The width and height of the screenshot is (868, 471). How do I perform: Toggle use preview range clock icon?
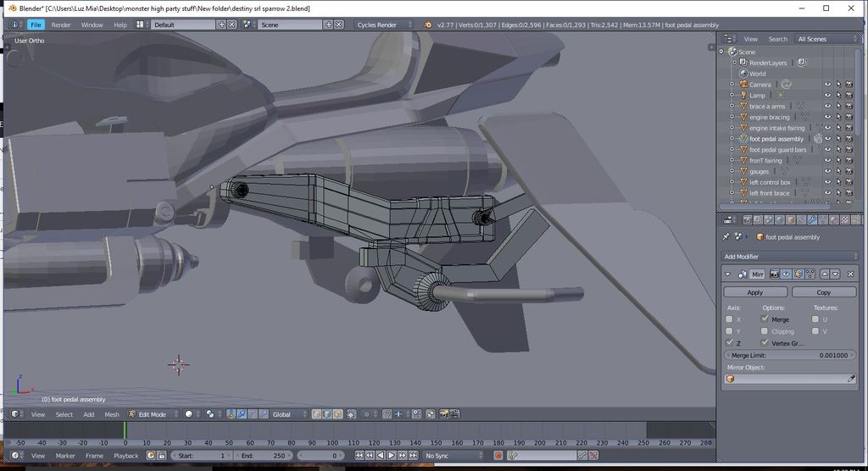(x=151, y=456)
